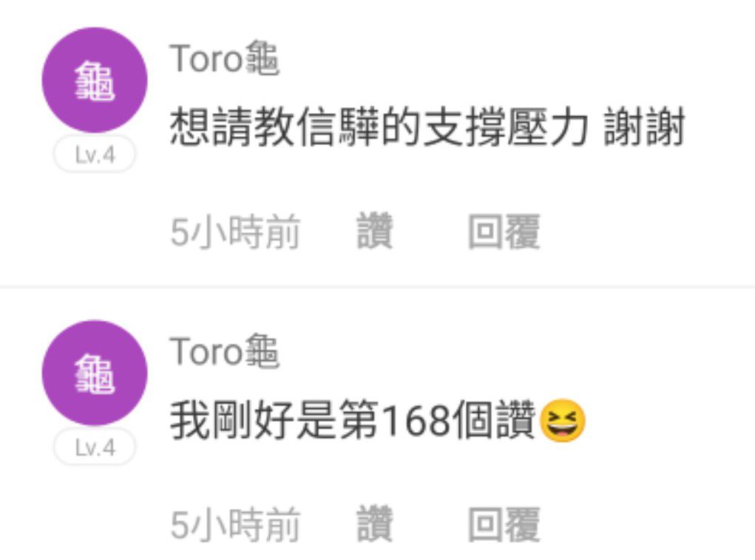Click the 5小時前 timestamp of the second comment
The image size is (755, 560).
235,524
